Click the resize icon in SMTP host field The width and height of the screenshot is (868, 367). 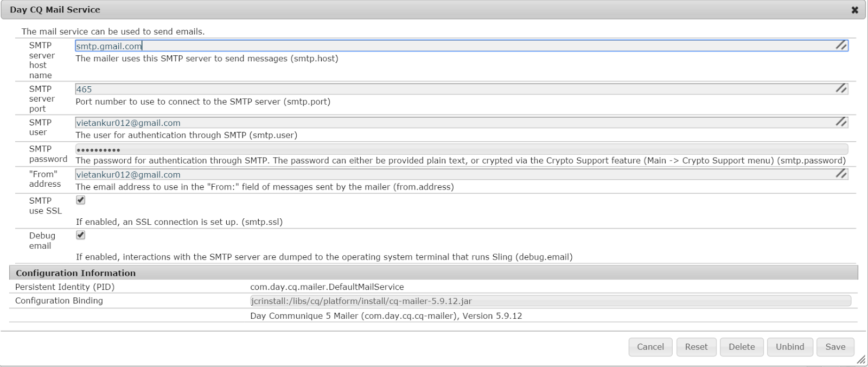(841, 46)
